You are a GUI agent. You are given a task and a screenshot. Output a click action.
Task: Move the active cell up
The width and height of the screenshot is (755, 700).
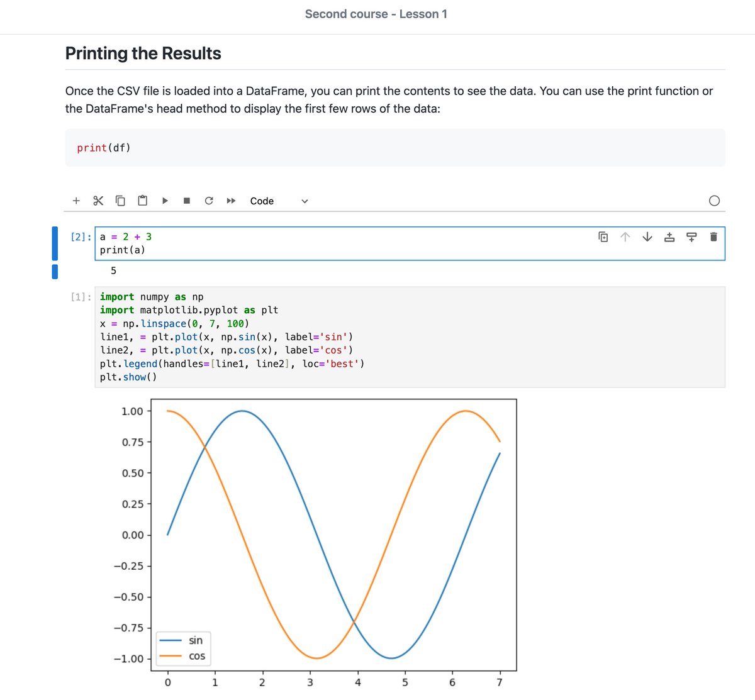click(x=625, y=237)
